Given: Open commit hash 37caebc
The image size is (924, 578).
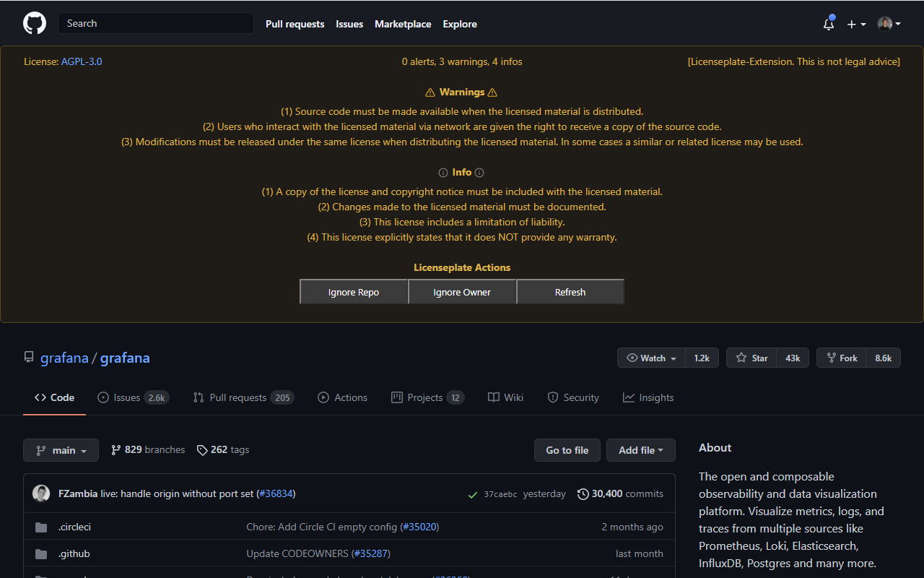Looking at the screenshot, I should pyautogui.click(x=500, y=494).
